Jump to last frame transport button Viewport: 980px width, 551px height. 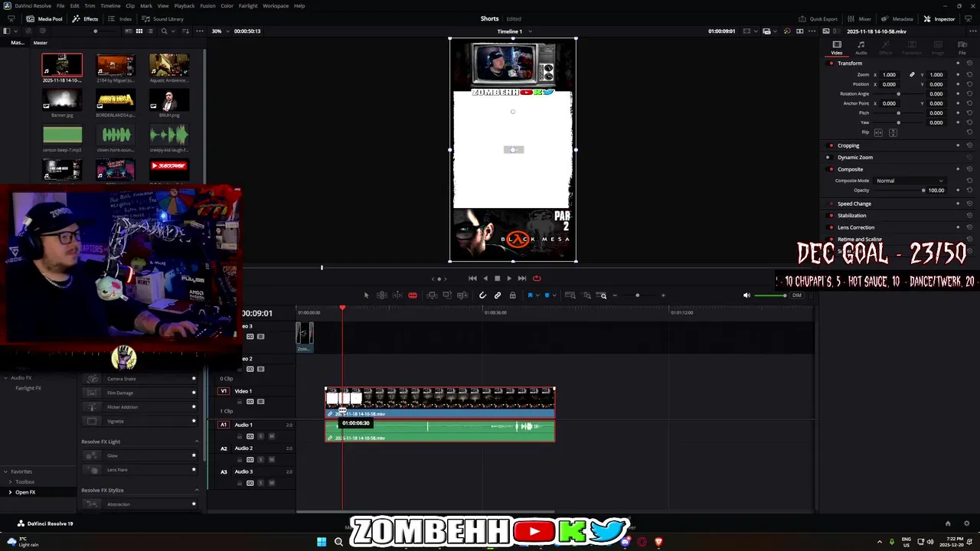coord(522,279)
